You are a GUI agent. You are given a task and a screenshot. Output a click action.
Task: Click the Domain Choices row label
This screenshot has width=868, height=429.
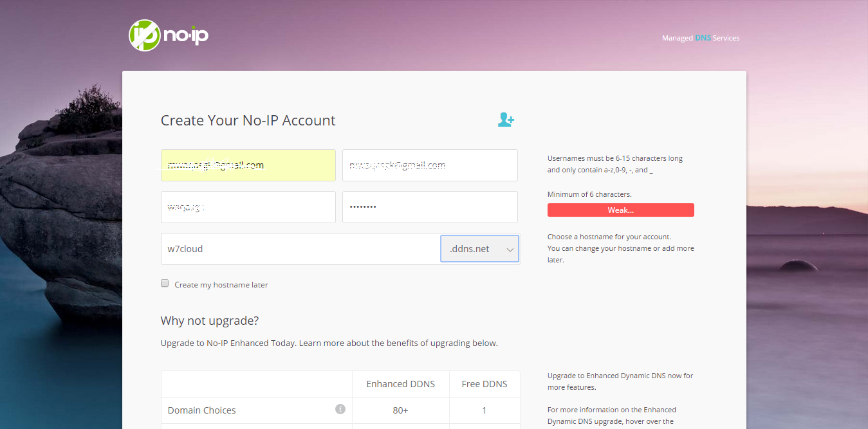202,410
